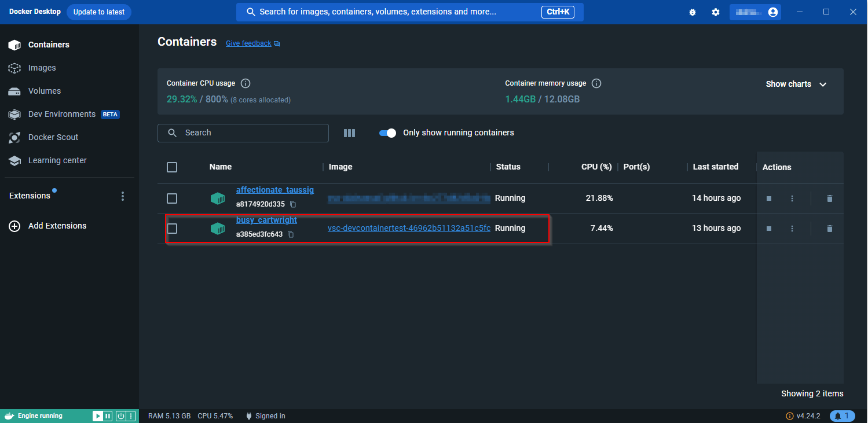Select the affectionate_taussig row checkbox

(x=172, y=198)
